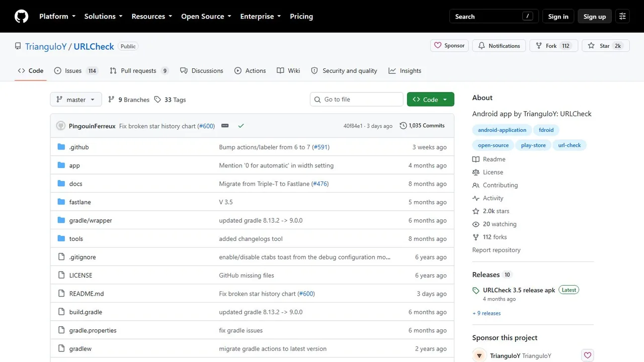Click the open-source topic tag
This screenshot has width=644, height=362.
click(x=493, y=145)
